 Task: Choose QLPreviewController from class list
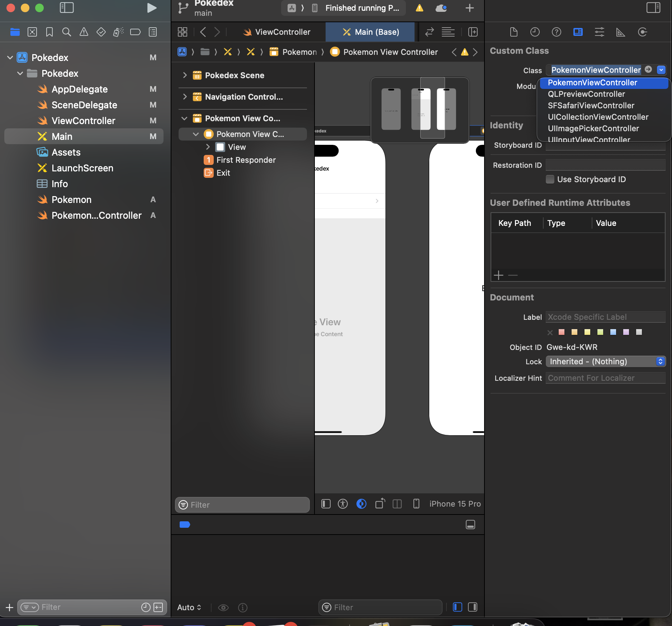click(x=586, y=94)
